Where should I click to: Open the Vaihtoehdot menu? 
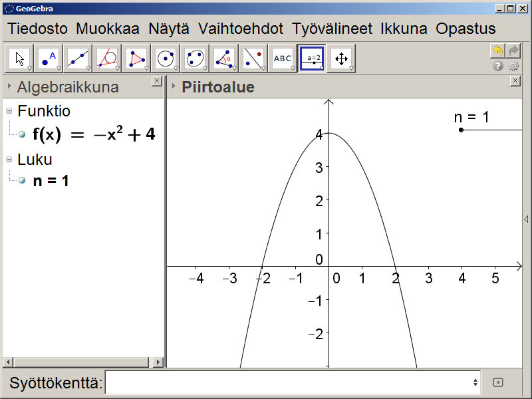[241, 29]
